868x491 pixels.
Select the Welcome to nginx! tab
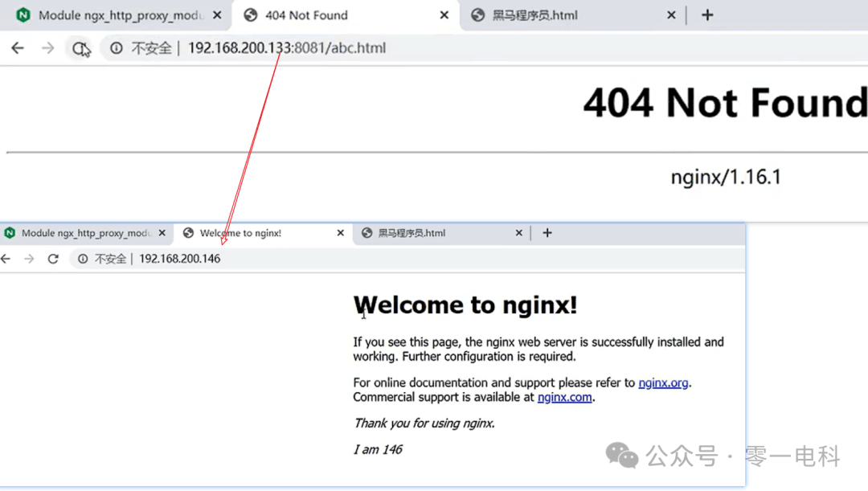264,233
